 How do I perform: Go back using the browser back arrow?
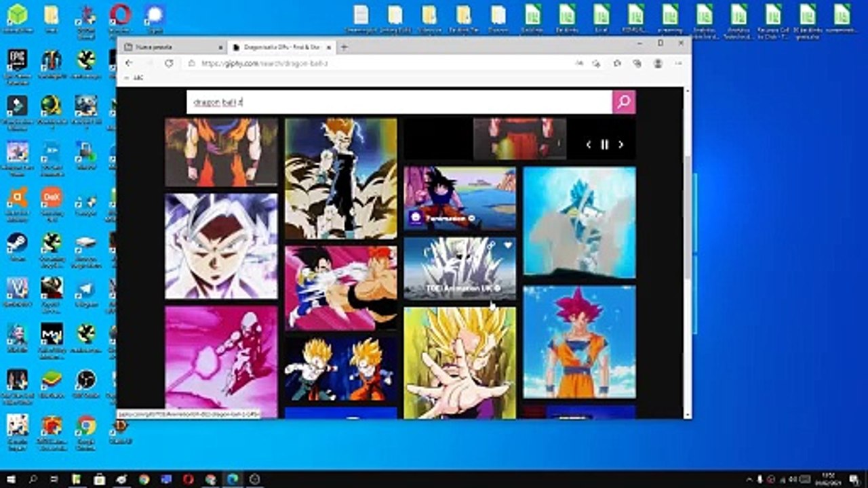[x=129, y=63]
